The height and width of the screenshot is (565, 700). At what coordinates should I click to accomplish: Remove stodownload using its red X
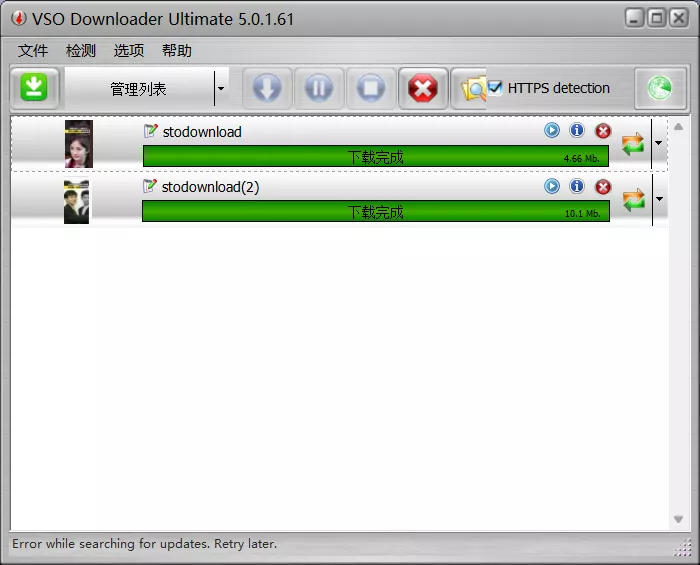click(603, 131)
